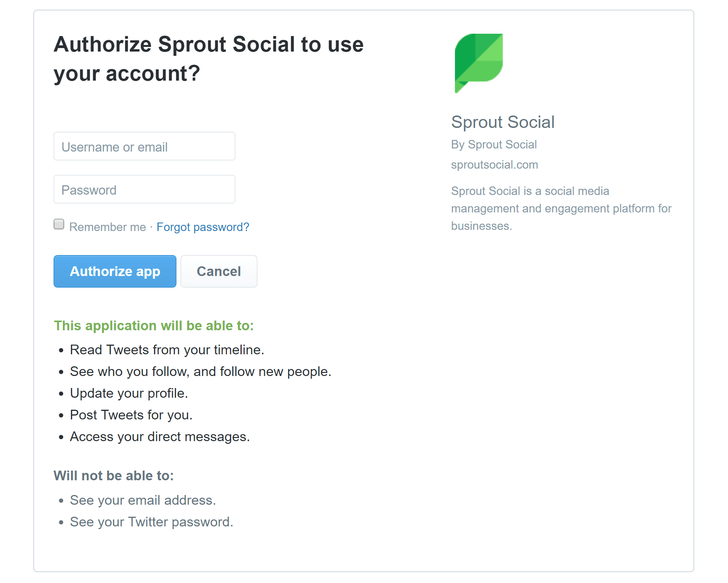Select the Read Tweets from your timeline item
The width and height of the screenshot is (728, 583).
click(167, 350)
